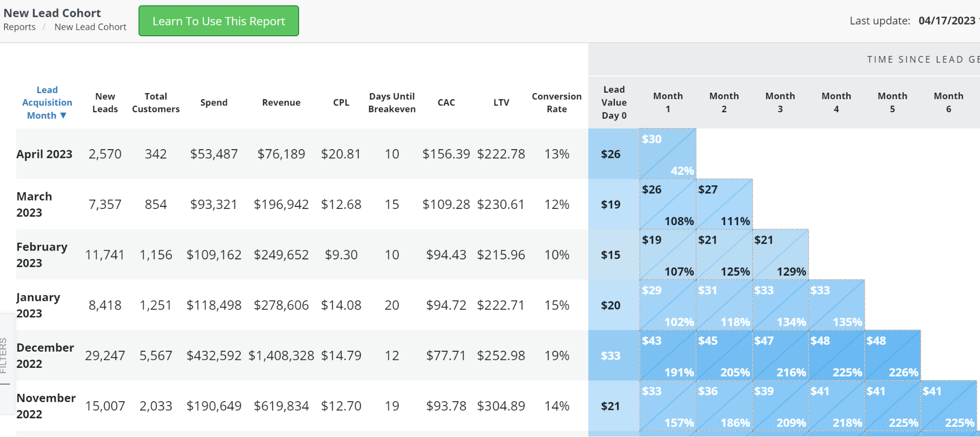980x437 pixels.
Task: Click the December 2022 Day 0 value $33
Action: tap(611, 356)
